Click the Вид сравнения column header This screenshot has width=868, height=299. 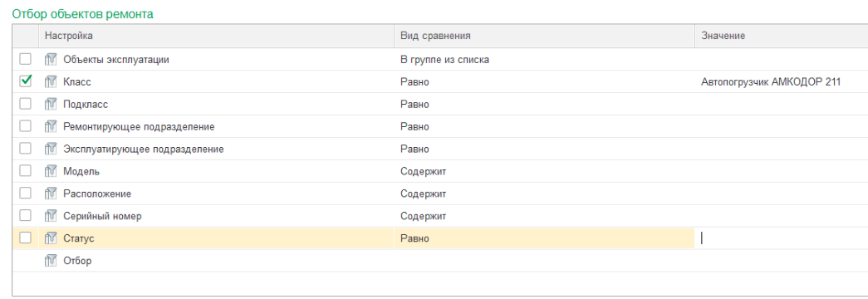545,36
